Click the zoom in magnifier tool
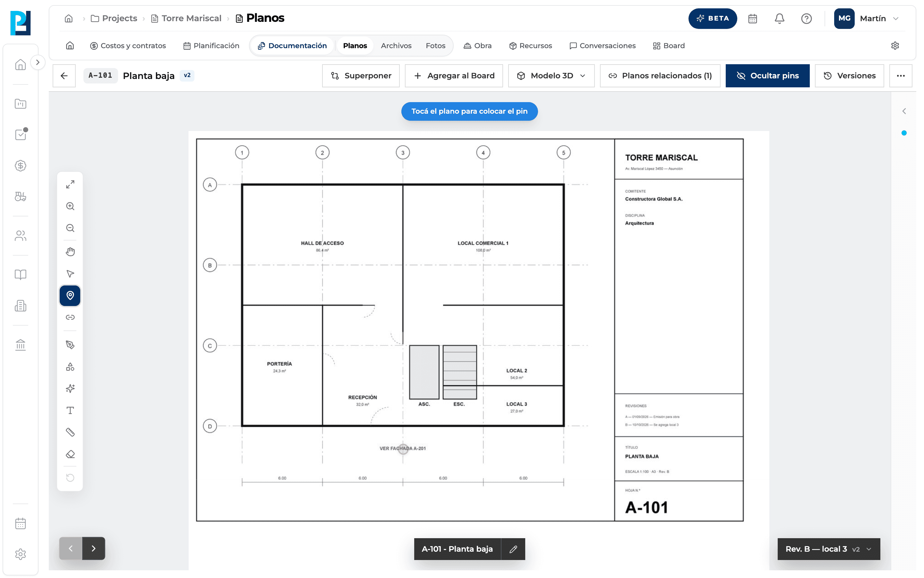The width and height of the screenshot is (924, 578). pyautogui.click(x=70, y=206)
